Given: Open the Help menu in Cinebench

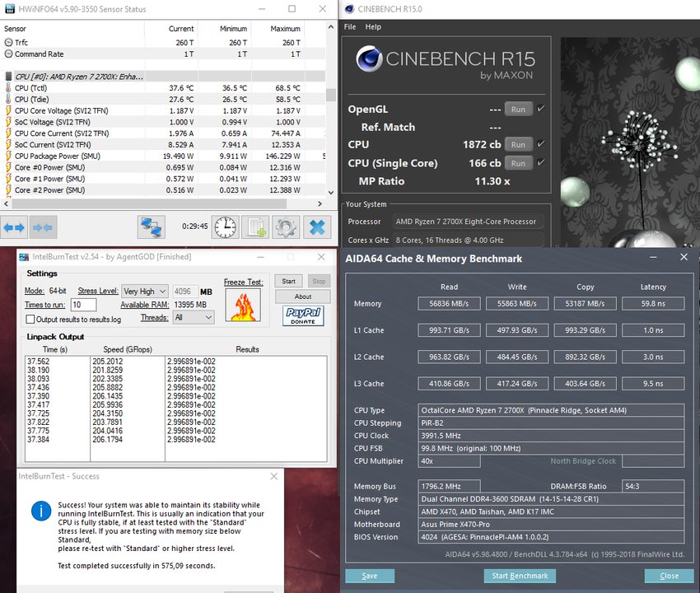Looking at the screenshot, I should coord(373,27).
